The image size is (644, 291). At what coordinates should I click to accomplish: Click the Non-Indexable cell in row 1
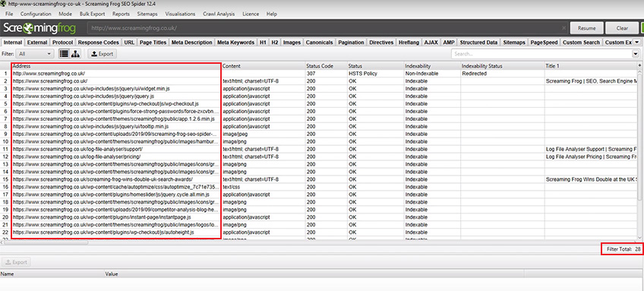(432, 74)
